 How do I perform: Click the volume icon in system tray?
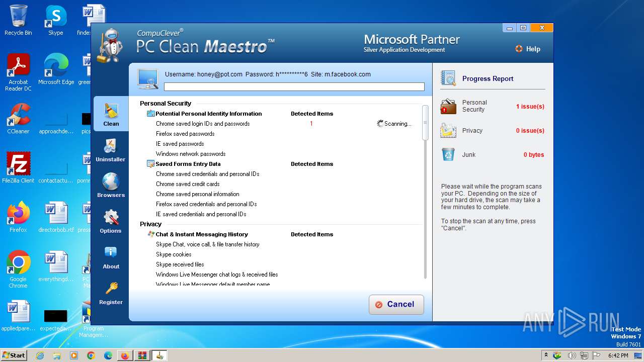(x=572, y=355)
